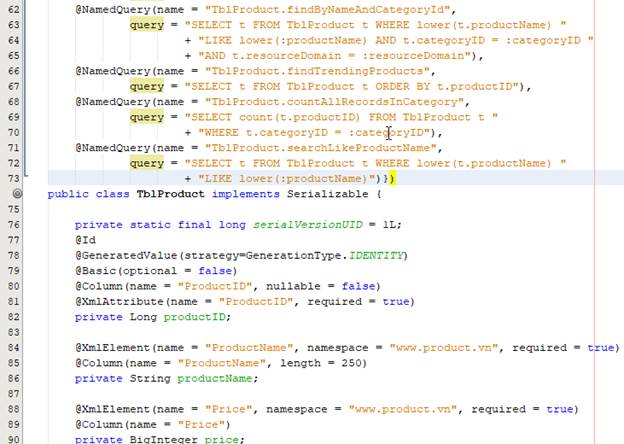Click the @Basic annotation
Image resolution: width=624 pixels, height=444 pixels.
coord(95,271)
